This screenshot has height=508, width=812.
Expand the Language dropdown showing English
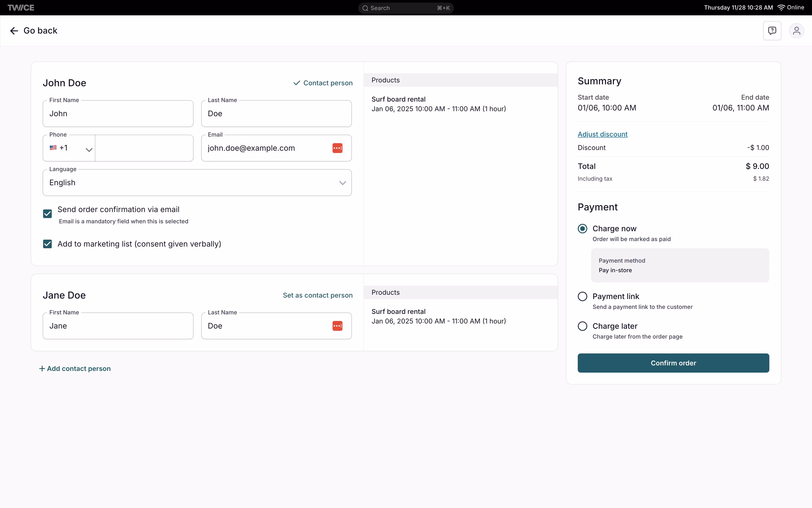(x=197, y=183)
